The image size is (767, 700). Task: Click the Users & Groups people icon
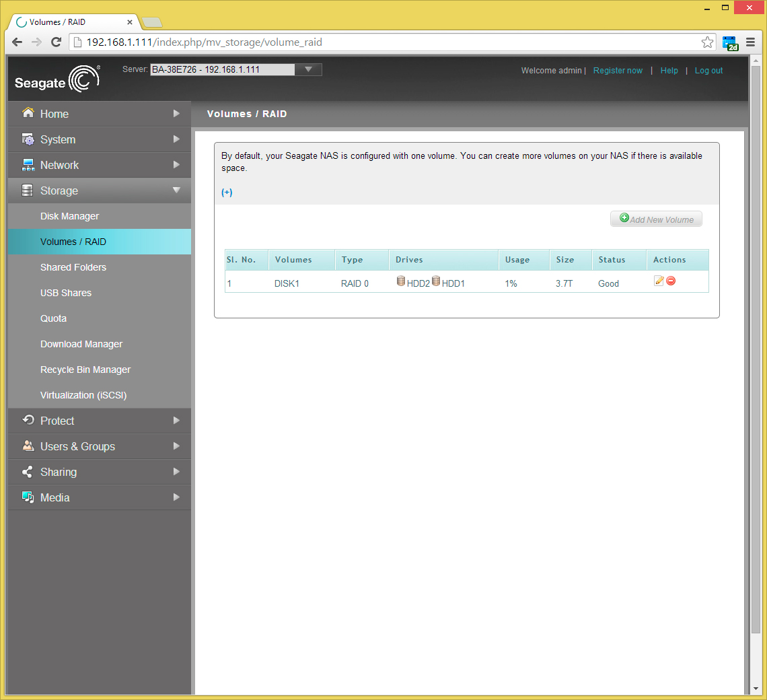coord(28,446)
